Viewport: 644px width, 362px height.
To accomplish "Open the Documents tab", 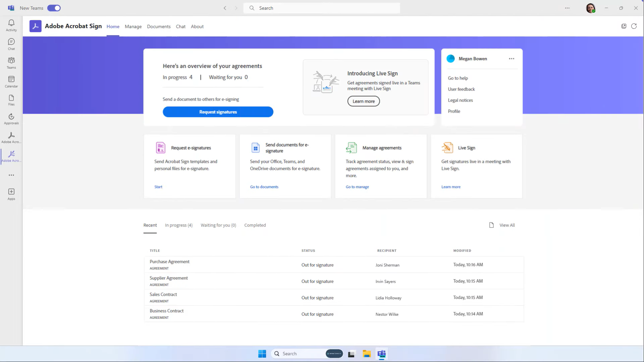I will 159,26.
